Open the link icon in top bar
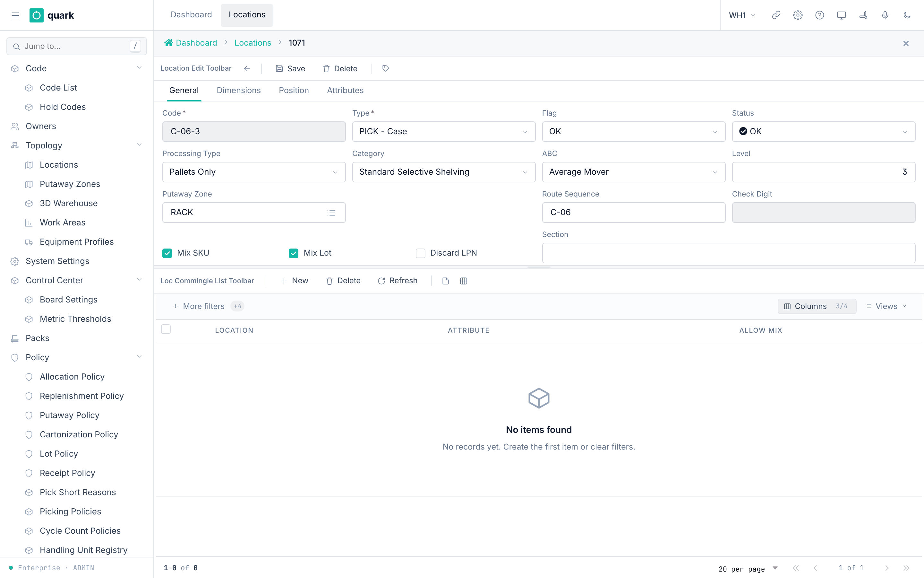This screenshot has width=924, height=578. (x=776, y=15)
